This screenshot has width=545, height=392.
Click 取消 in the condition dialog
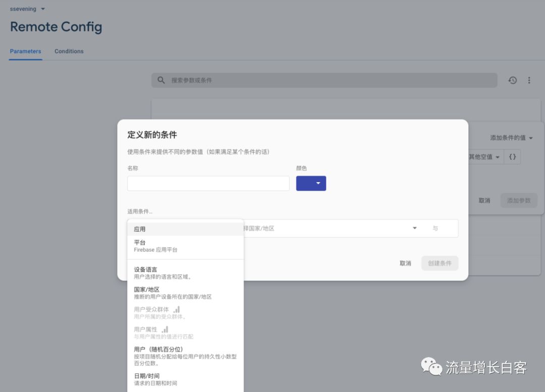(x=405, y=263)
